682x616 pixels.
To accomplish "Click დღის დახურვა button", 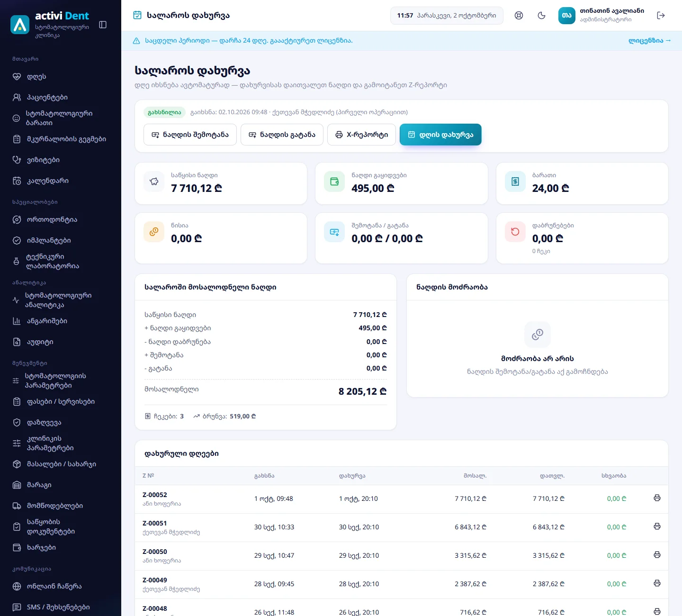I will [440, 135].
